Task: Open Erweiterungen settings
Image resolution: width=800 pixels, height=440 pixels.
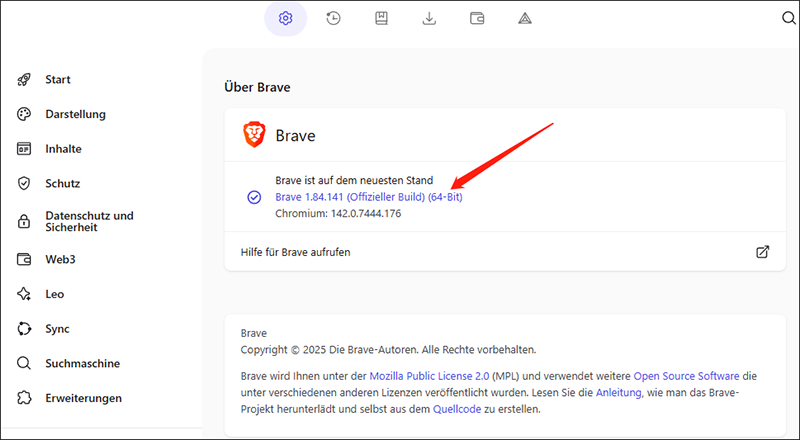Action: point(84,398)
